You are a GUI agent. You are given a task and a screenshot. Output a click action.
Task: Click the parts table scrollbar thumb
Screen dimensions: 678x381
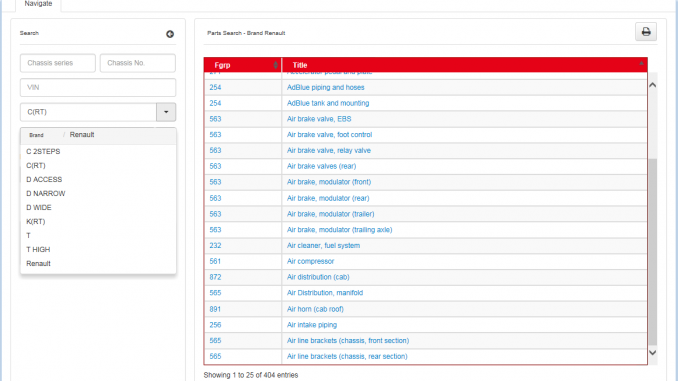click(x=652, y=252)
